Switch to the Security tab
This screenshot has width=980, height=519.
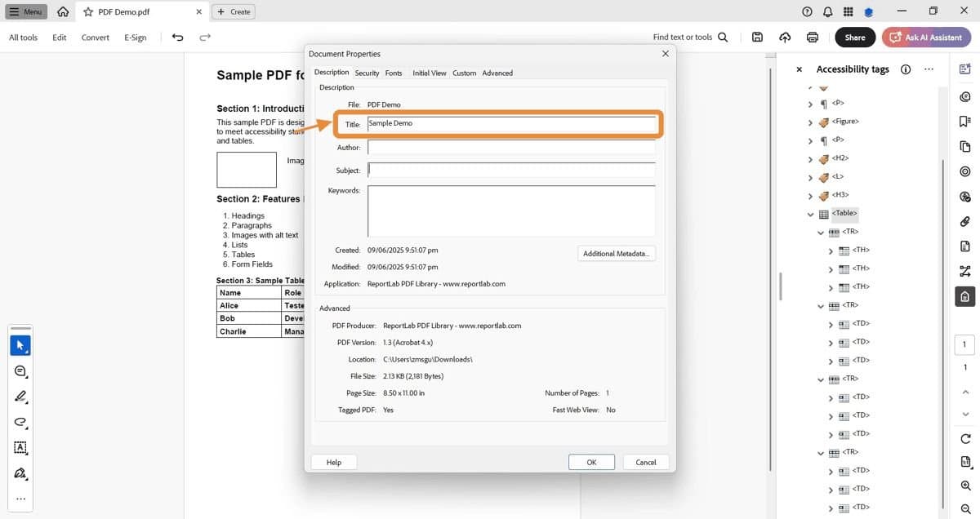tap(367, 73)
